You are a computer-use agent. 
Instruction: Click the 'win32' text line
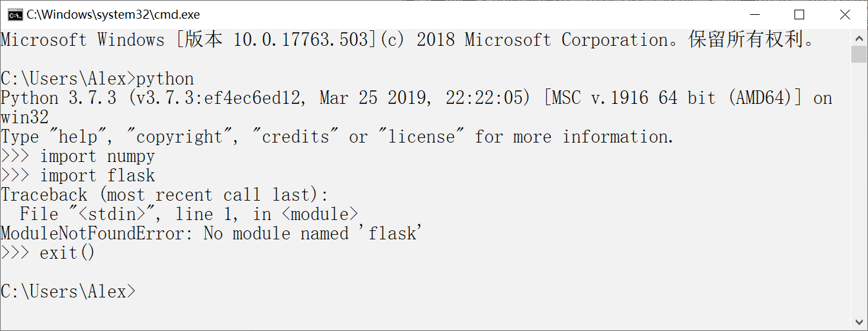pyautogui.click(x=25, y=117)
